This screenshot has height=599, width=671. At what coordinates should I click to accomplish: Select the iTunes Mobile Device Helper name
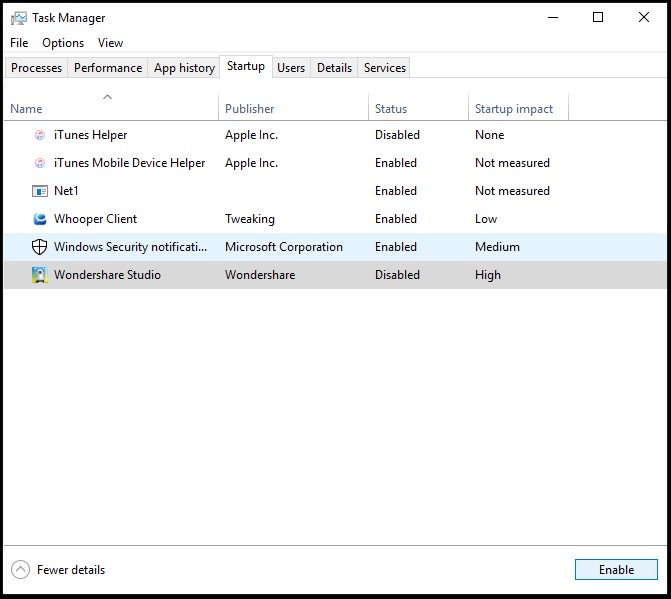pos(130,163)
